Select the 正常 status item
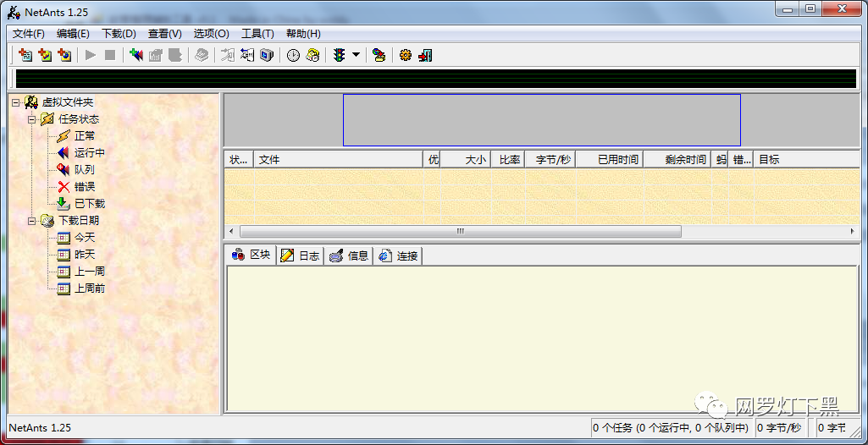Image resolution: width=868 pixels, height=445 pixels. click(x=85, y=136)
